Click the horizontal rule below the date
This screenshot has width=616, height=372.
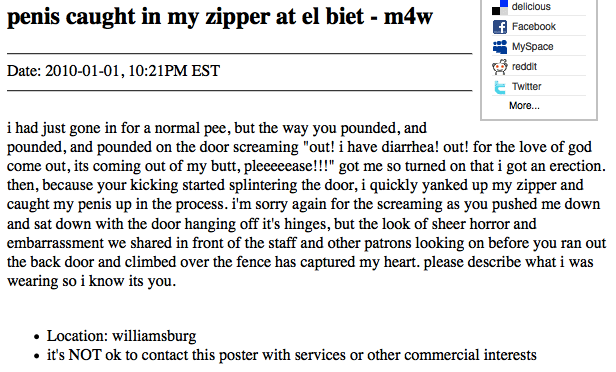[x=240, y=91]
